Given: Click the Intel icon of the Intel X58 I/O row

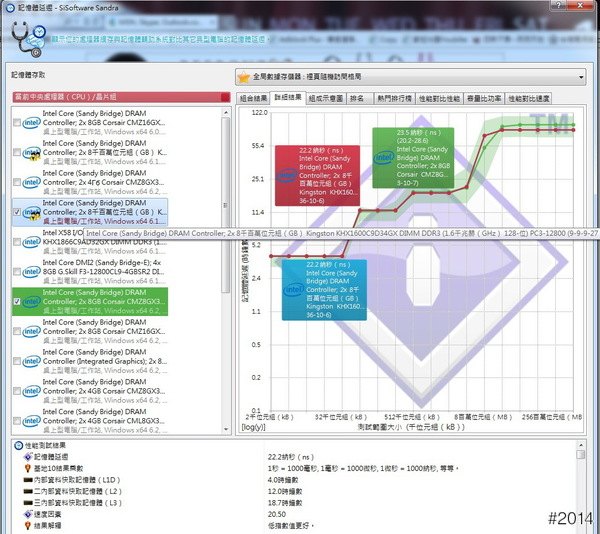Looking at the screenshot, I should (31, 242).
